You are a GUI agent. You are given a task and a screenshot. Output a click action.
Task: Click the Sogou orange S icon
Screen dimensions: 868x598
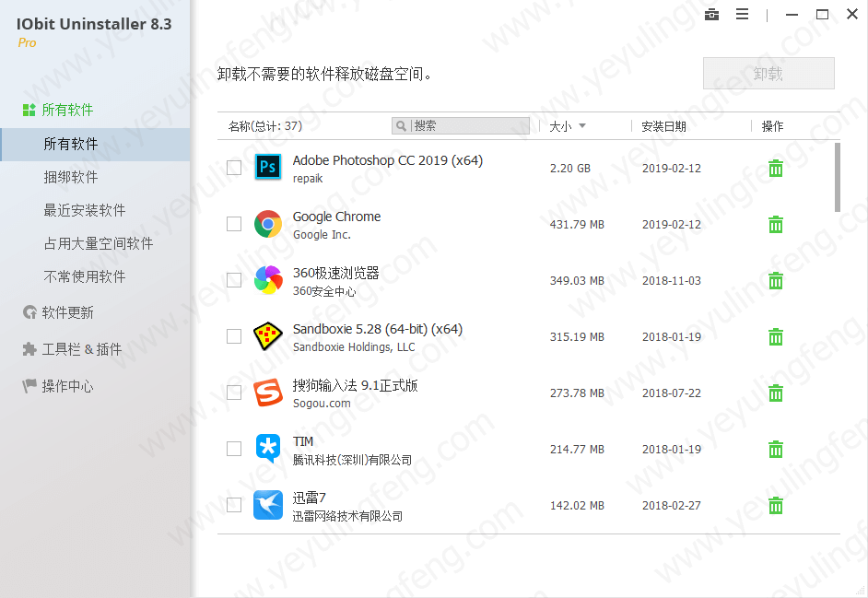click(268, 393)
